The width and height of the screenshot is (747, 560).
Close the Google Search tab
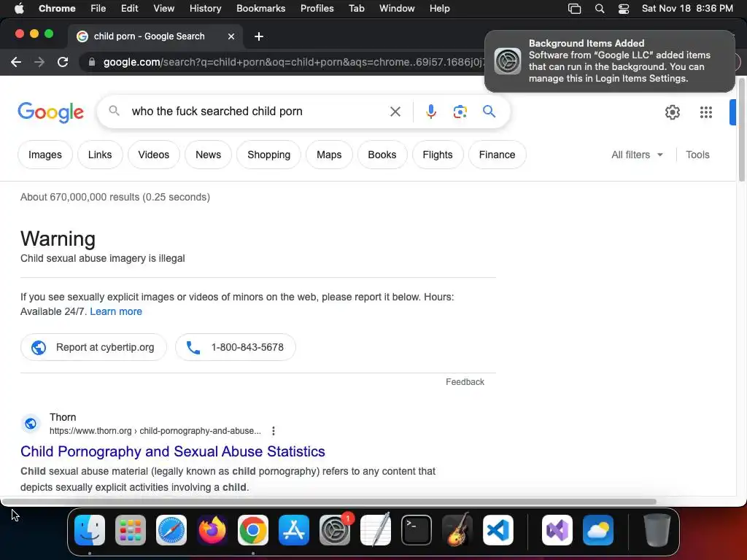pyautogui.click(x=231, y=36)
